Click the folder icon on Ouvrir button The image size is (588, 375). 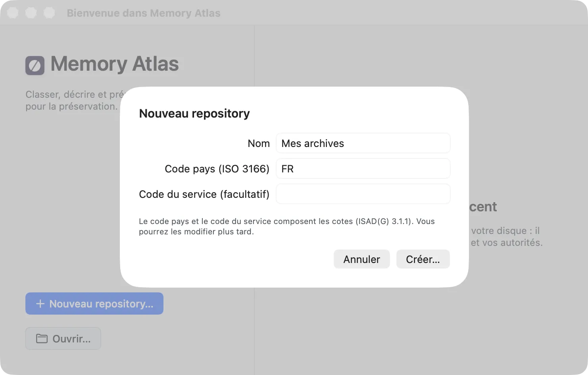42,338
